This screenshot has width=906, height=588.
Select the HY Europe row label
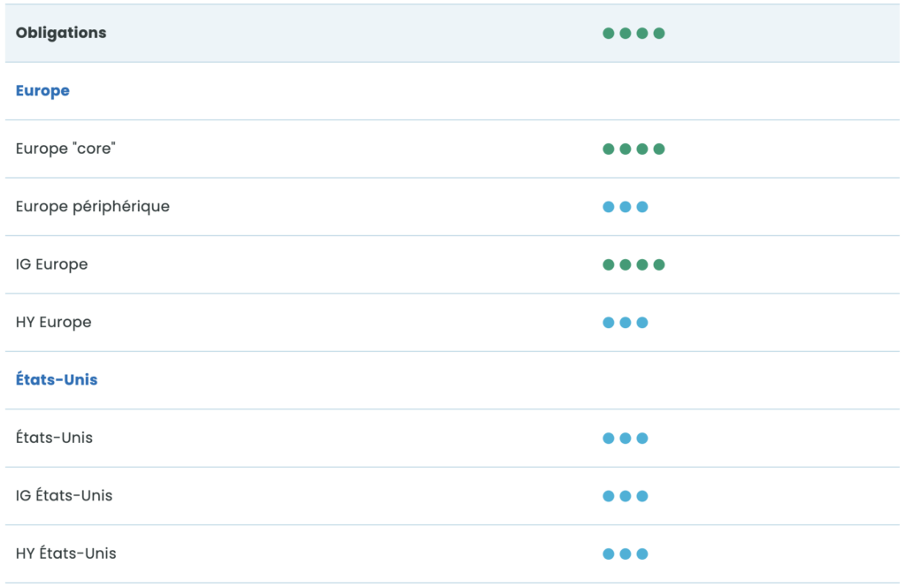pos(53,323)
